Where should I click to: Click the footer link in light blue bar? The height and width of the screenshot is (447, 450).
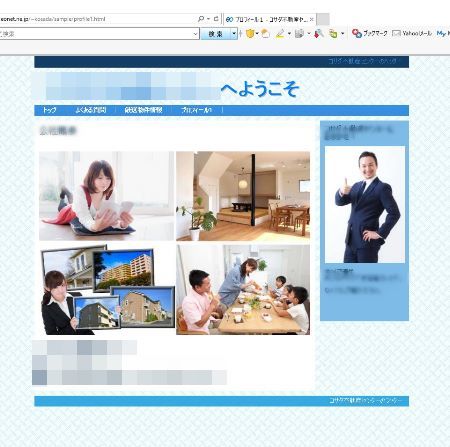(365, 401)
